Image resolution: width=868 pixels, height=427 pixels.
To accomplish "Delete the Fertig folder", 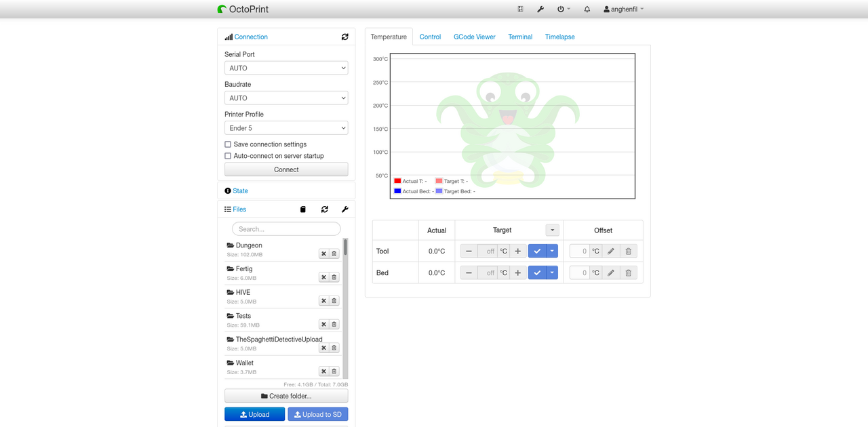I will [x=334, y=277].
